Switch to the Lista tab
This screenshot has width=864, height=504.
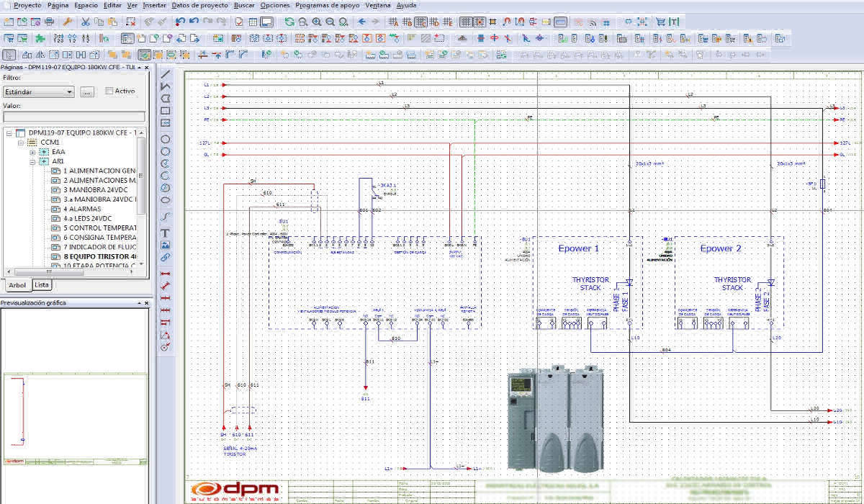42,285
